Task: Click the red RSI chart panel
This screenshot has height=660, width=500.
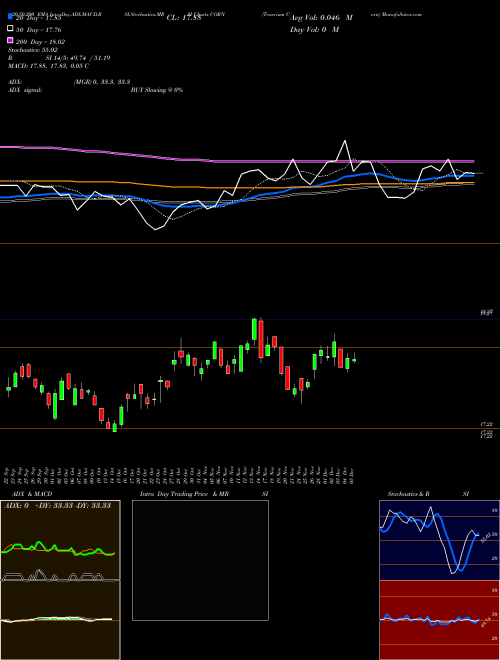Action: coord(439,620)
